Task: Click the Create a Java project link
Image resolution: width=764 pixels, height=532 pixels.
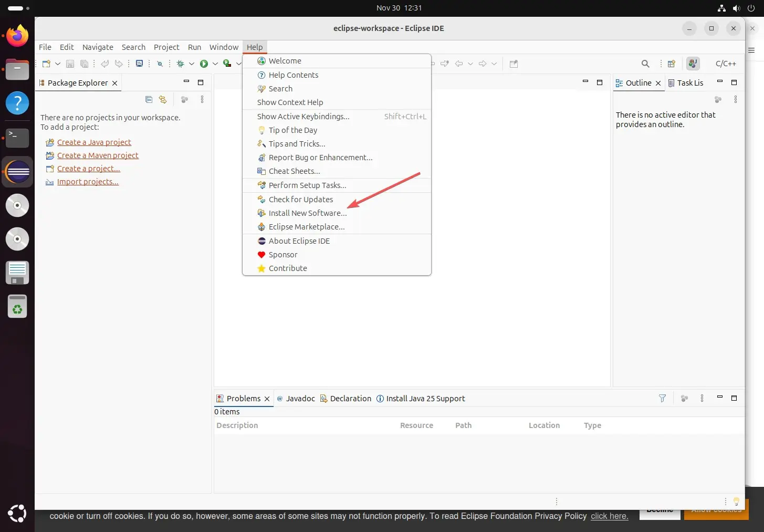Action: click(x=94, y=142)
